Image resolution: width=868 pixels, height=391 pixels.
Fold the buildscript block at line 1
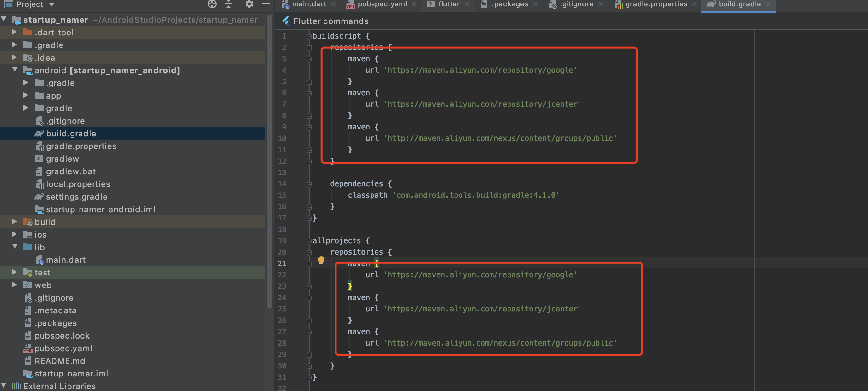pyautogui.click(x=309, y=36)
